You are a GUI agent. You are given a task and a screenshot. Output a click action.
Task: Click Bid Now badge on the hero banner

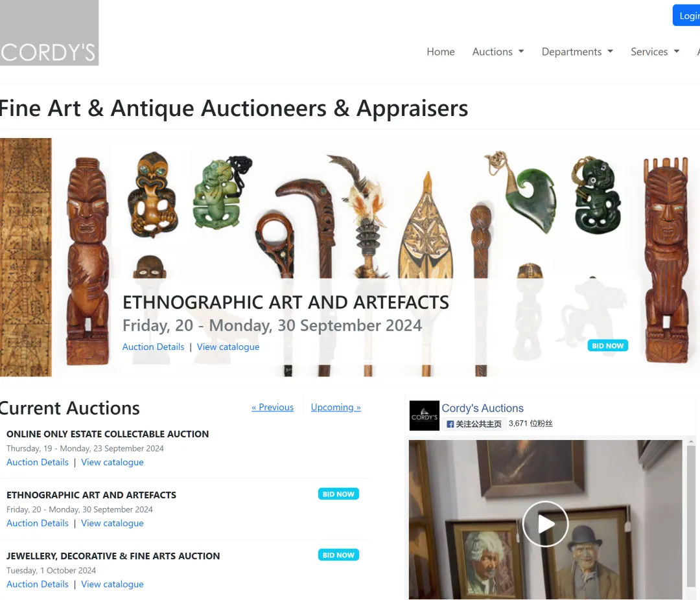(607, 345)
